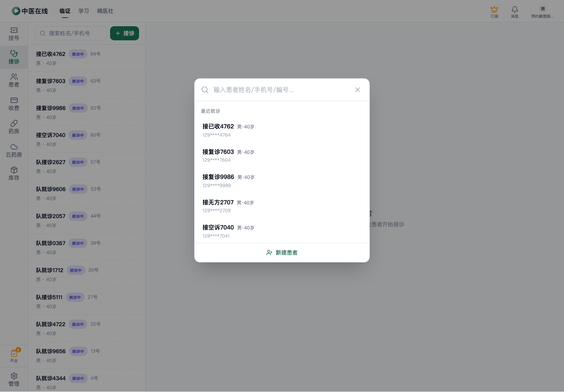Open queue entry 接已收4762 number 64号

(x=87, y=58)
